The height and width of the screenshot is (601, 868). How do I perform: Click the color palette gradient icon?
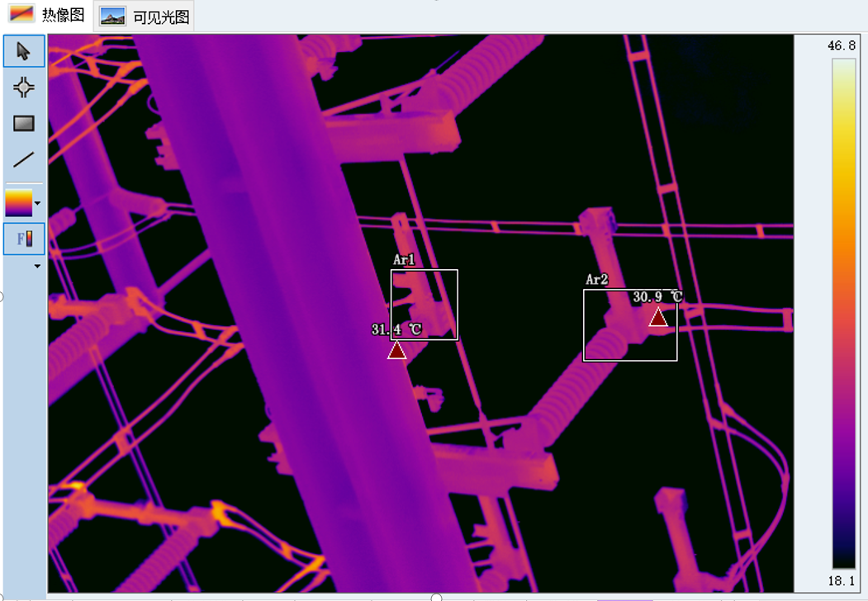coord(18,202)
